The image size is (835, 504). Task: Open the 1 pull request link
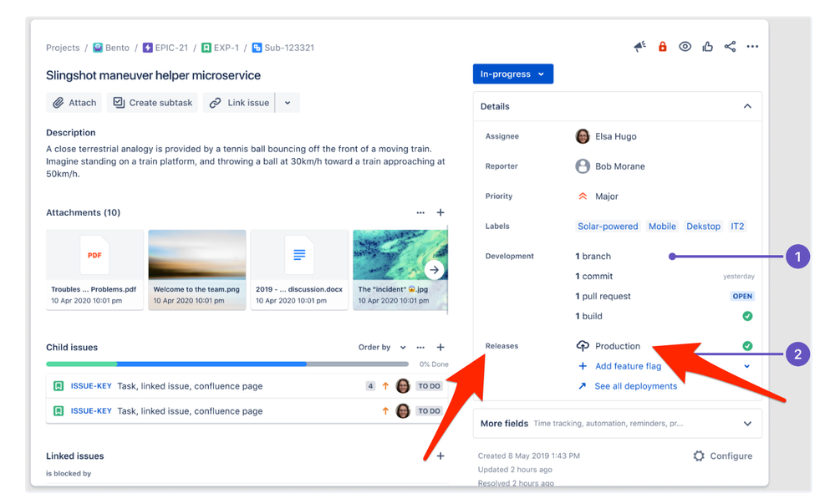(x=603, y=296)
